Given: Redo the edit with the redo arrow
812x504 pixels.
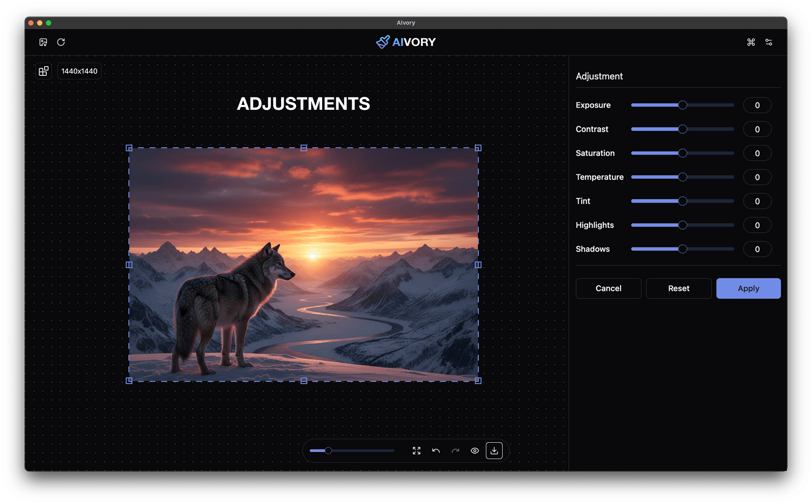Looking at the screenshot, I should pyautogui.click(x=455, y=451).
